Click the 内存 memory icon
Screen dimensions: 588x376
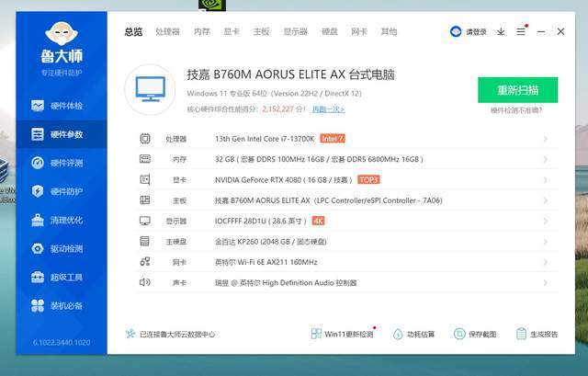pos(145,159)
